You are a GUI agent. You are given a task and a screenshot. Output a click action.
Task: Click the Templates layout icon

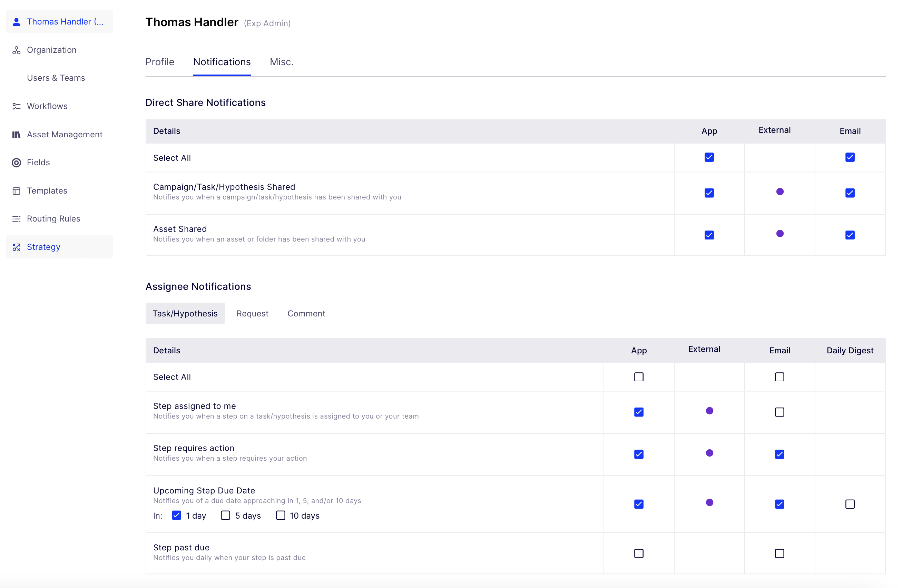point(16,190)
